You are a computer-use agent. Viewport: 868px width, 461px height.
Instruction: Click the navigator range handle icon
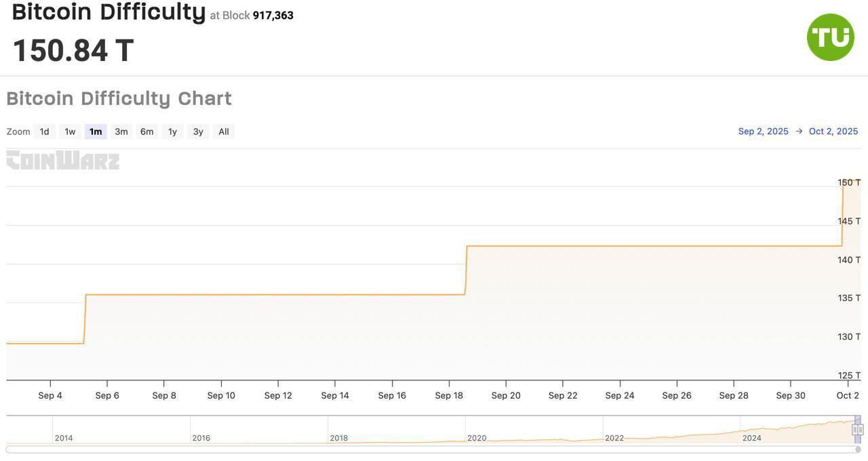(857, 429)
